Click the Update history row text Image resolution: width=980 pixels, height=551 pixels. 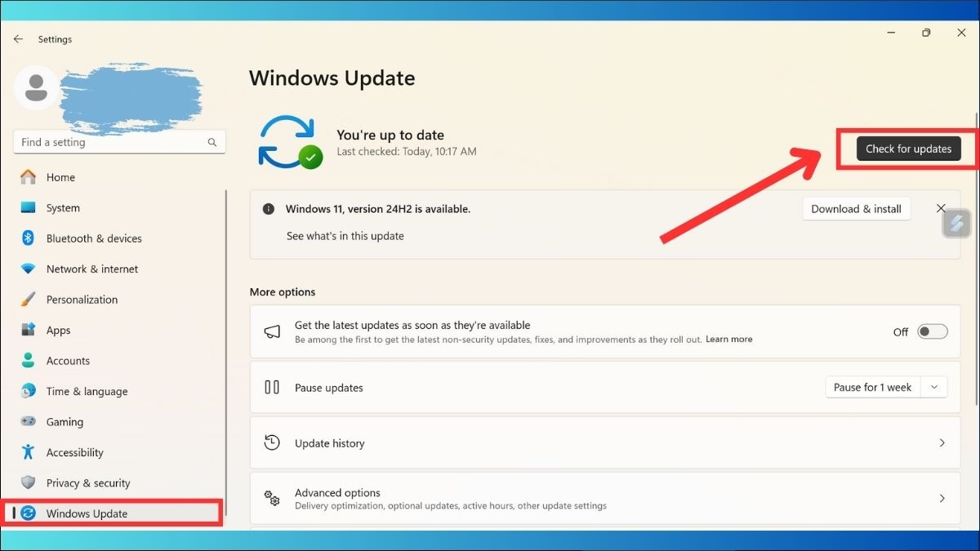[x=329, y=443]
